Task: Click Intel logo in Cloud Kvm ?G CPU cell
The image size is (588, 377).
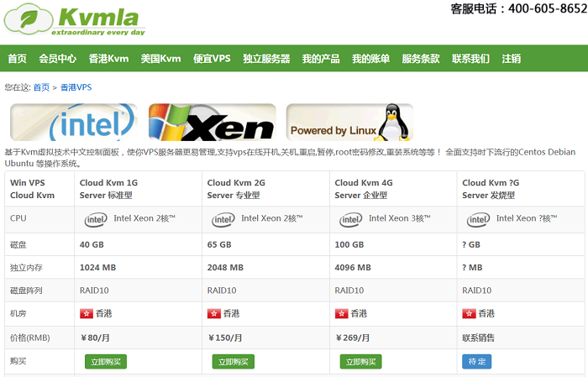Action: pos(479,219)
